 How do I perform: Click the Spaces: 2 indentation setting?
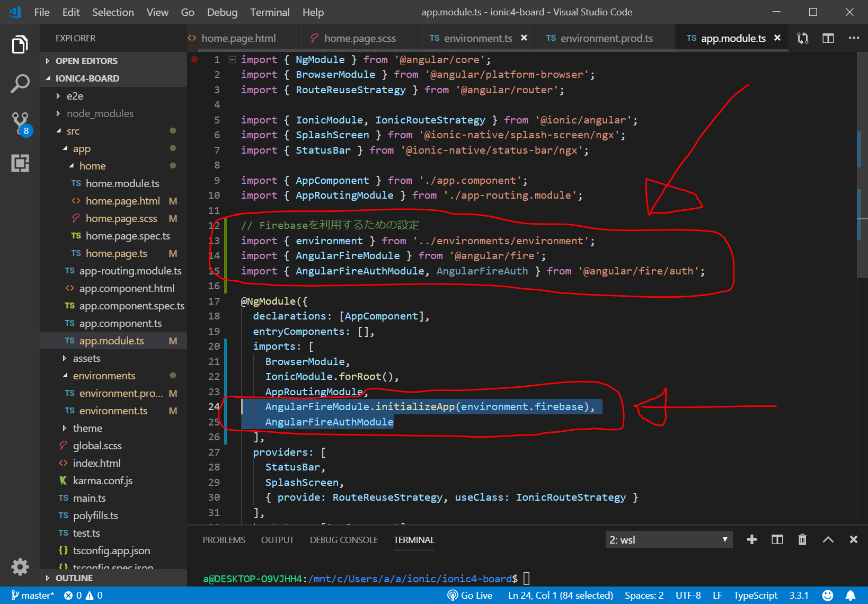point(644,596)
